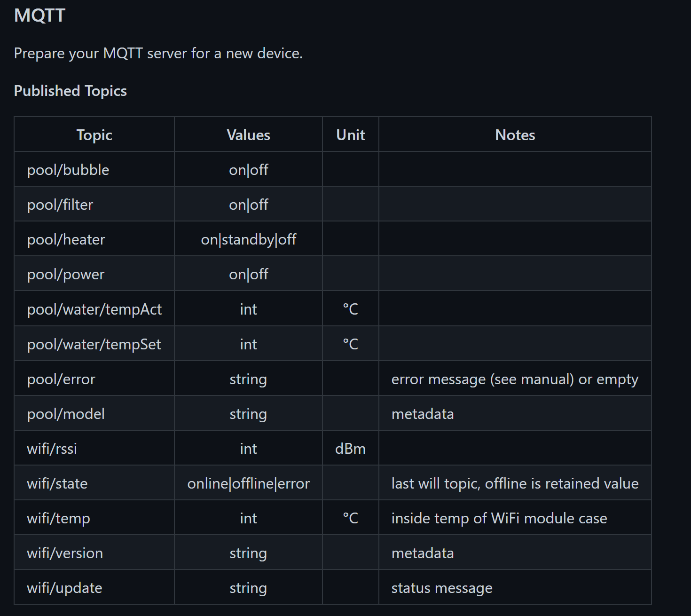The width and height of the screenshot is (691, 616).
Task: Click the MQTT section heading
Action: click(39, 16)
